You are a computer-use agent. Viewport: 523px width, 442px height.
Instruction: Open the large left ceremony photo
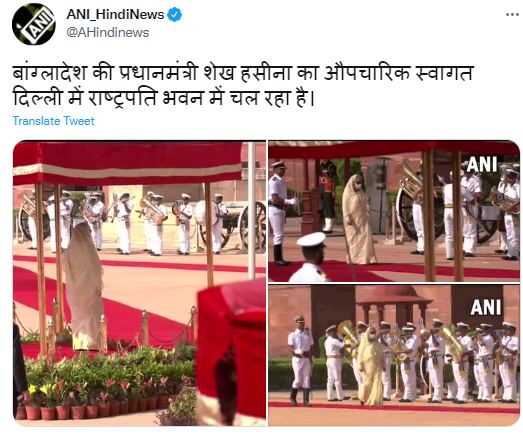[x=139, y=283]
